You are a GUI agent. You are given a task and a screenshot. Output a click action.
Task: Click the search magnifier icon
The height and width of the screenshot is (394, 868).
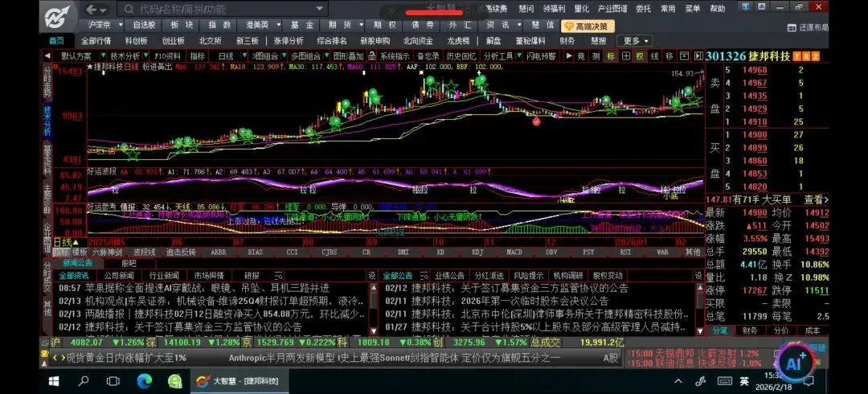(128, 10)
